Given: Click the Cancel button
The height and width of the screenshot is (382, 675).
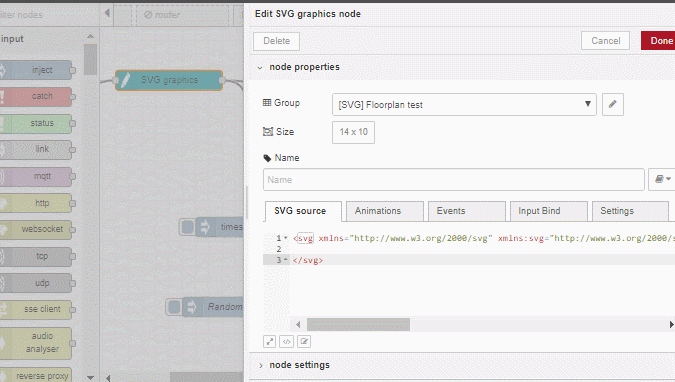Looking at the screenshot, I should 605,41.
